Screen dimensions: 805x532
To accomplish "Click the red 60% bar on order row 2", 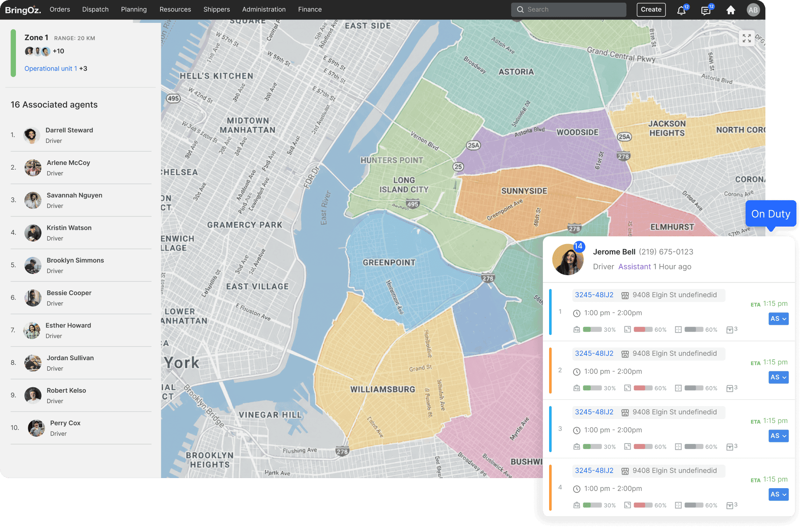I will (643, 388).
